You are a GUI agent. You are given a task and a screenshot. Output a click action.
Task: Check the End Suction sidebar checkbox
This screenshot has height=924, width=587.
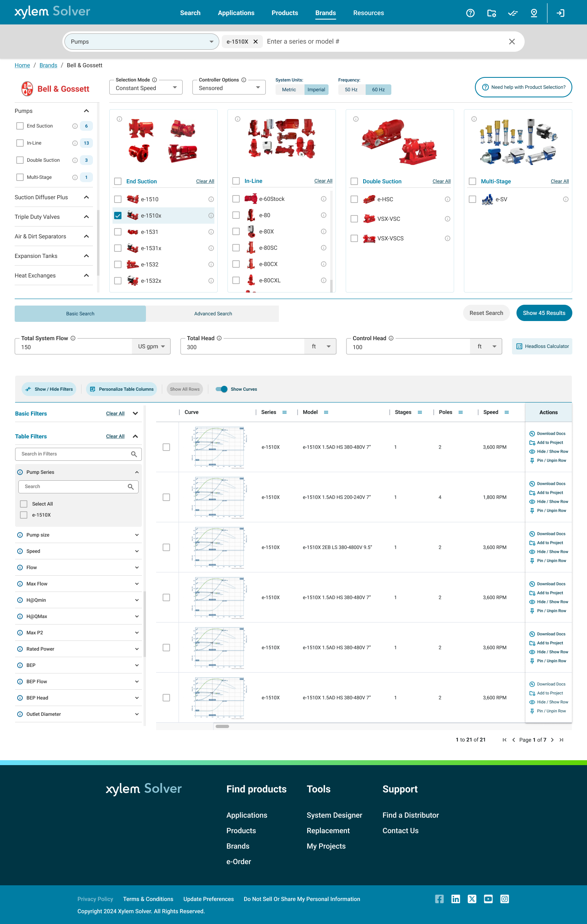tap(20, 126)
